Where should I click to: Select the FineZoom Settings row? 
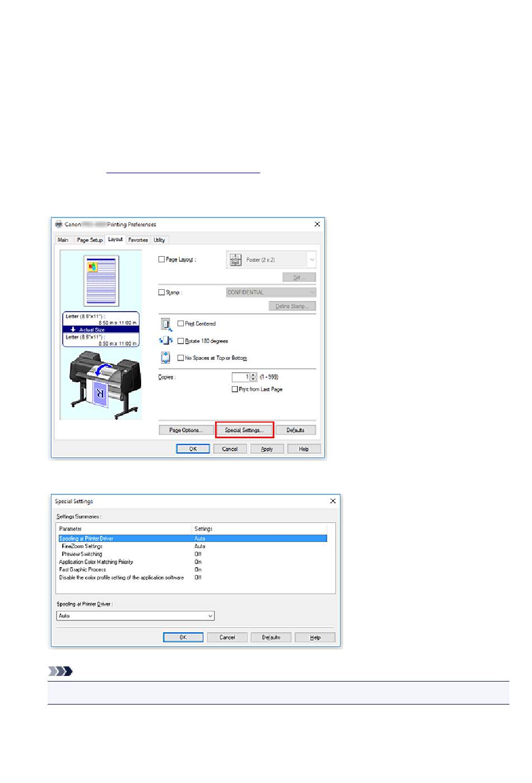192,546
